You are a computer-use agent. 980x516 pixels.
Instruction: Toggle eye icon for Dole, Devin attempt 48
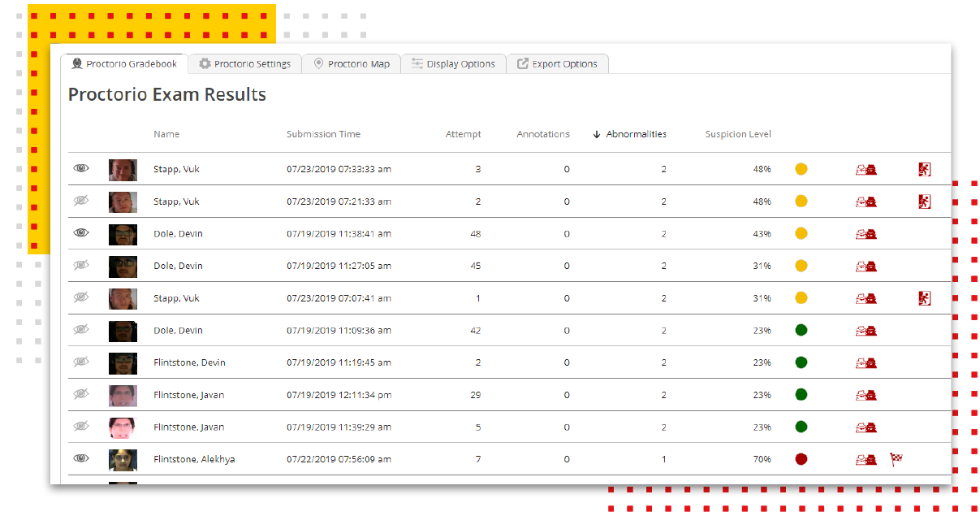click(x=81, y=232)
